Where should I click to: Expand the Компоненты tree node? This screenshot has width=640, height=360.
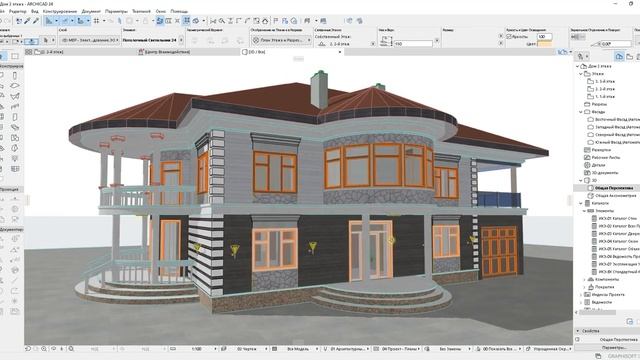584,280
